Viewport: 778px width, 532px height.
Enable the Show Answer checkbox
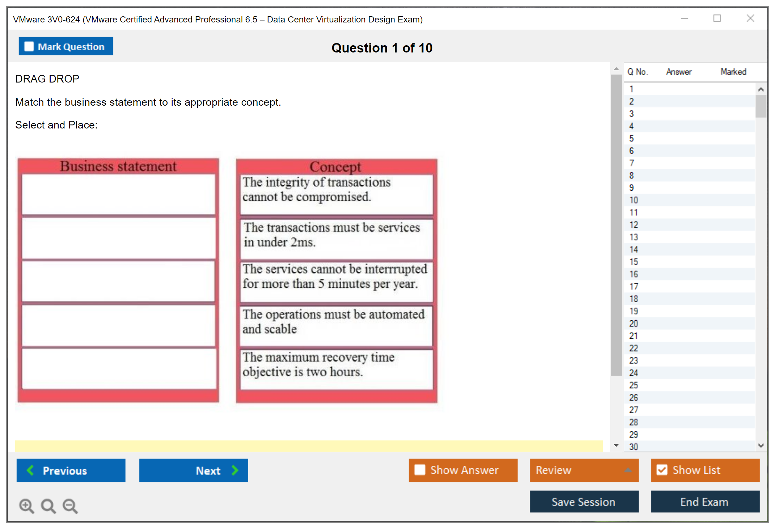pos(420,470)
